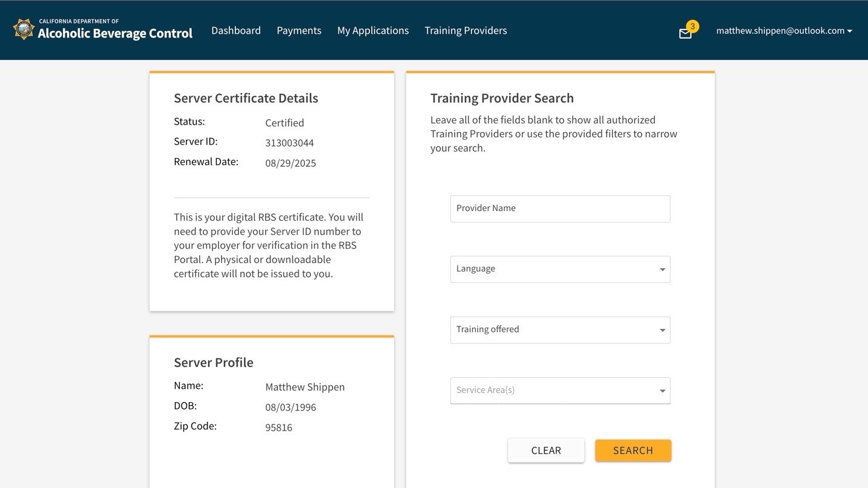Click the Server ID number 313003044

(x=289, y=143)
